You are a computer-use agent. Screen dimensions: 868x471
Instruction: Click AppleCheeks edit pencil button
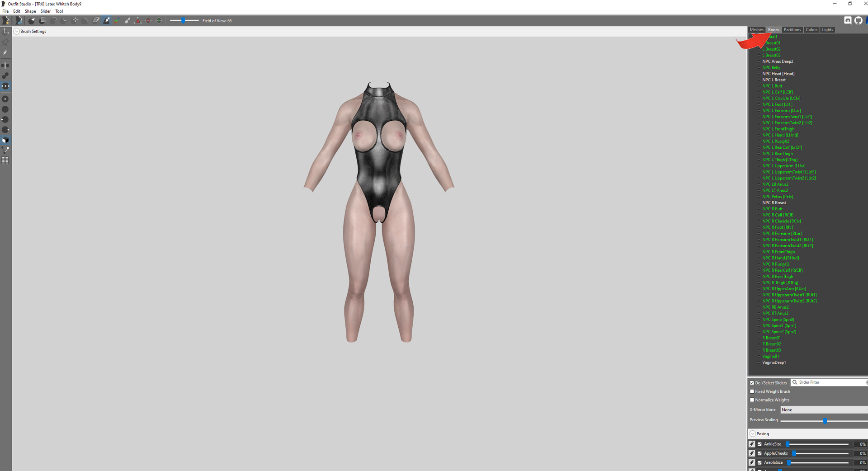(x=752, y=453)
